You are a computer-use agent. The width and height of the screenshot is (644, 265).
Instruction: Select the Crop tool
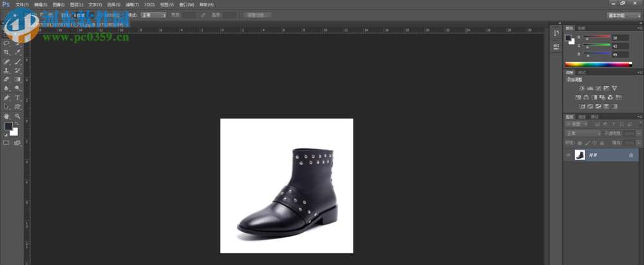tap(6, 52)
